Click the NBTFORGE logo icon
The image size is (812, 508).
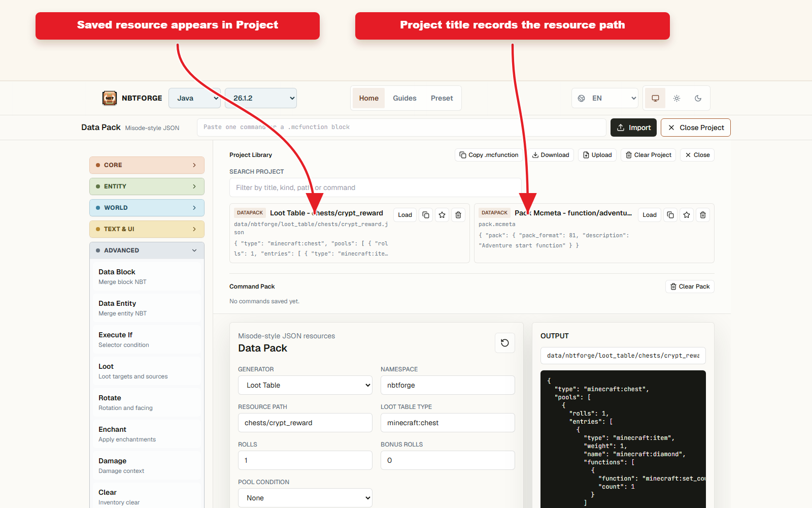point(110,98)
